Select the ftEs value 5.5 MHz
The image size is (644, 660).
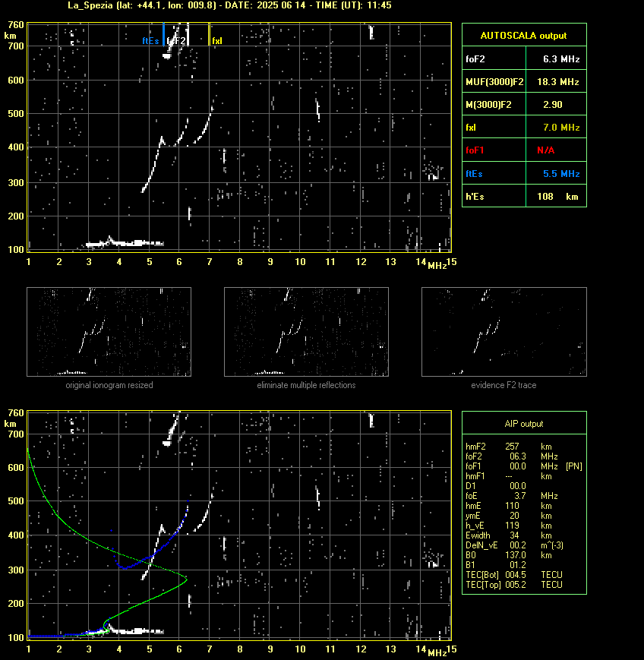(x=561, y=174)
